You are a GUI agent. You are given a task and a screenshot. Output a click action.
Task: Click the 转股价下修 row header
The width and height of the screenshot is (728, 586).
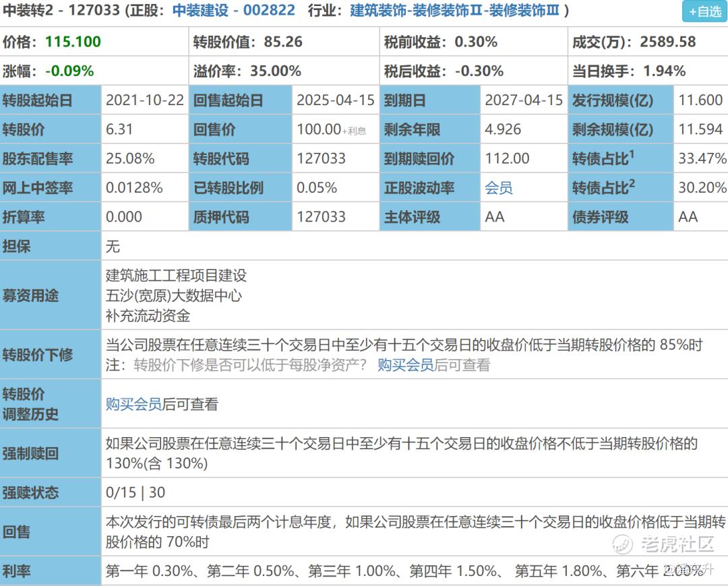click(x=51, y=354)
